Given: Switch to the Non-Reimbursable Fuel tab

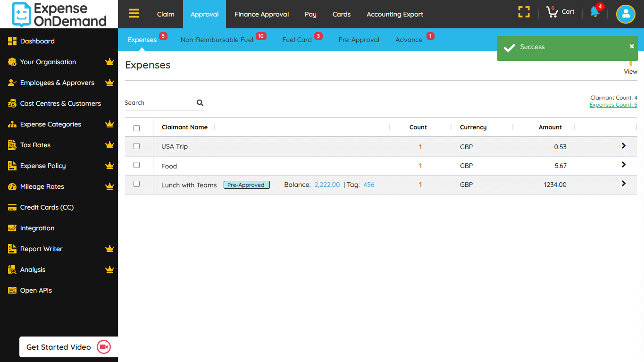Looking at the screenshot, I should click(x=217, y=40).
